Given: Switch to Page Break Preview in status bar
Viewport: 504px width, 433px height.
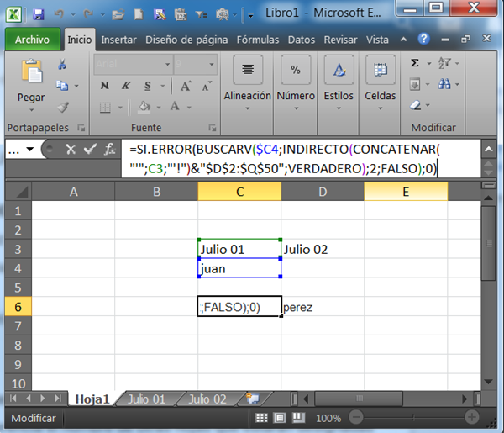Looking at the screenshot, I should (x=298, y=418).
